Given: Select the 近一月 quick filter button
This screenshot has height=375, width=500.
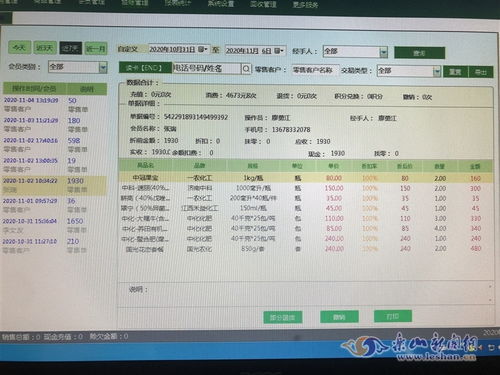Looking at the screenshot, I should [96, 49].
